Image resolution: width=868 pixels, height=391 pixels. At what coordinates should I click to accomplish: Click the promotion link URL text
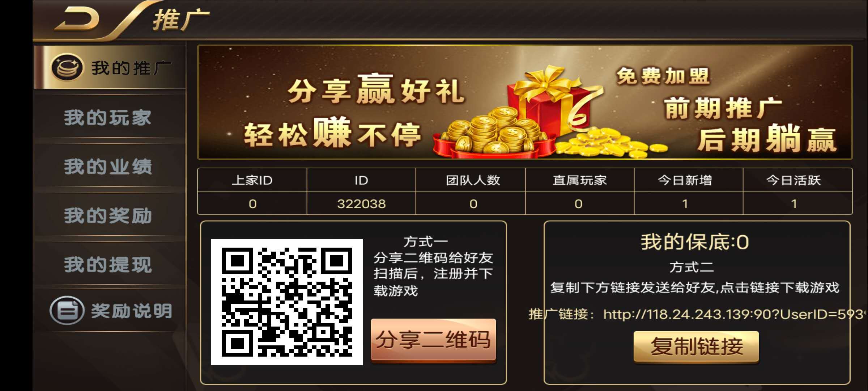[x=734, y=314]
